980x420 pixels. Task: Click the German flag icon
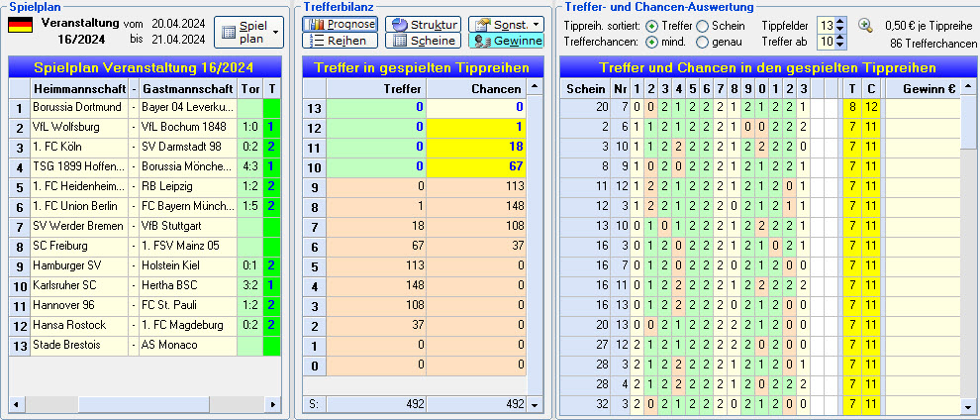20,25
